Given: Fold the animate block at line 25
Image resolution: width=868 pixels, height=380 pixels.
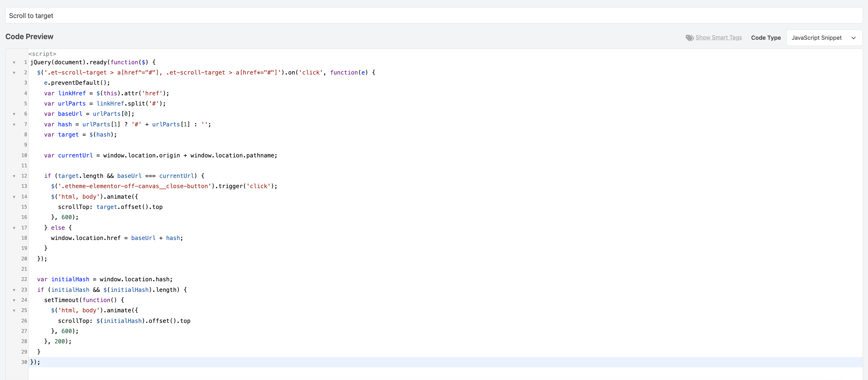Looking at the screenshot, I should click(x=14, y=310).
